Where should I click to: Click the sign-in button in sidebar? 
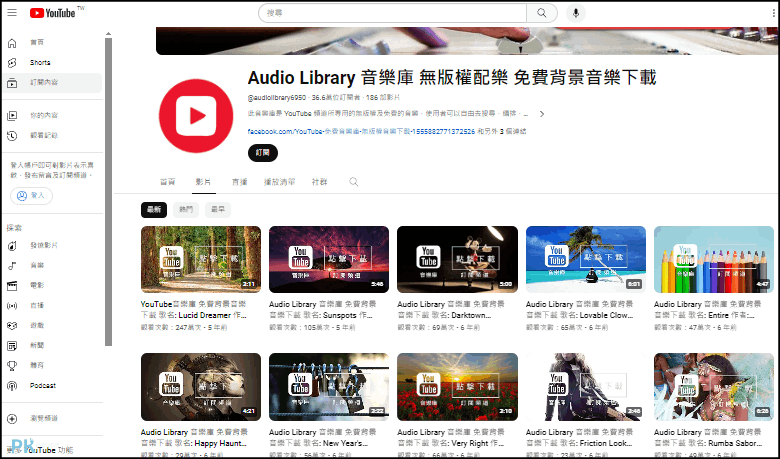[x=31, y=195]
